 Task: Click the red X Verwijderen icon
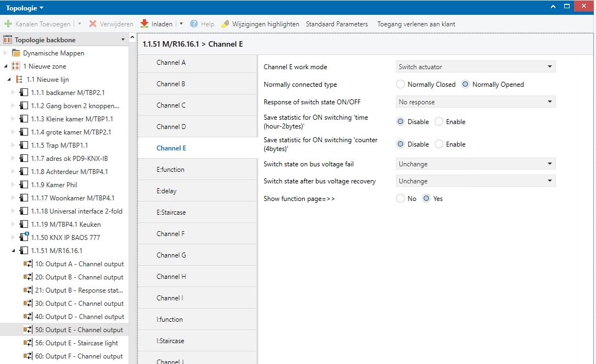coord(93,24)
